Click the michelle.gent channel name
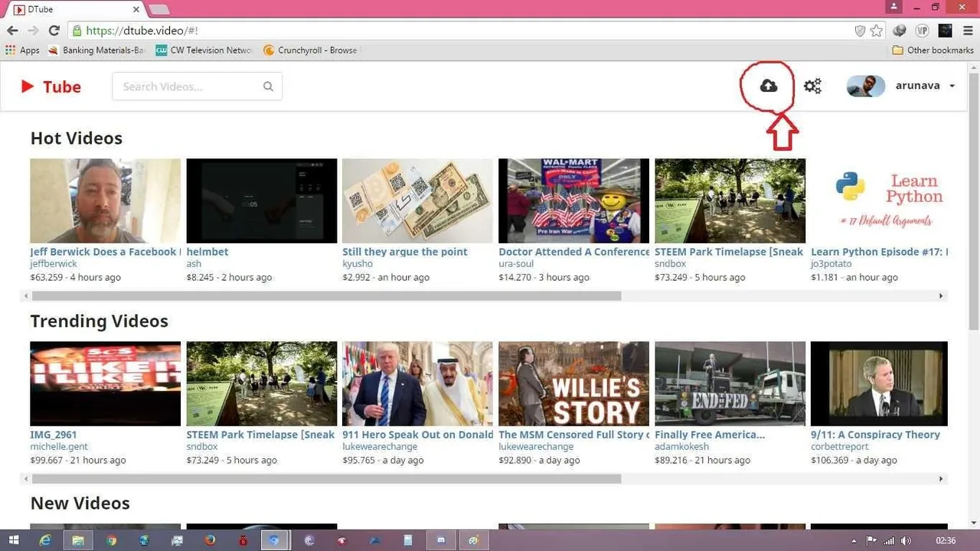This screenshot has width=980, height=551. point(59,447)
